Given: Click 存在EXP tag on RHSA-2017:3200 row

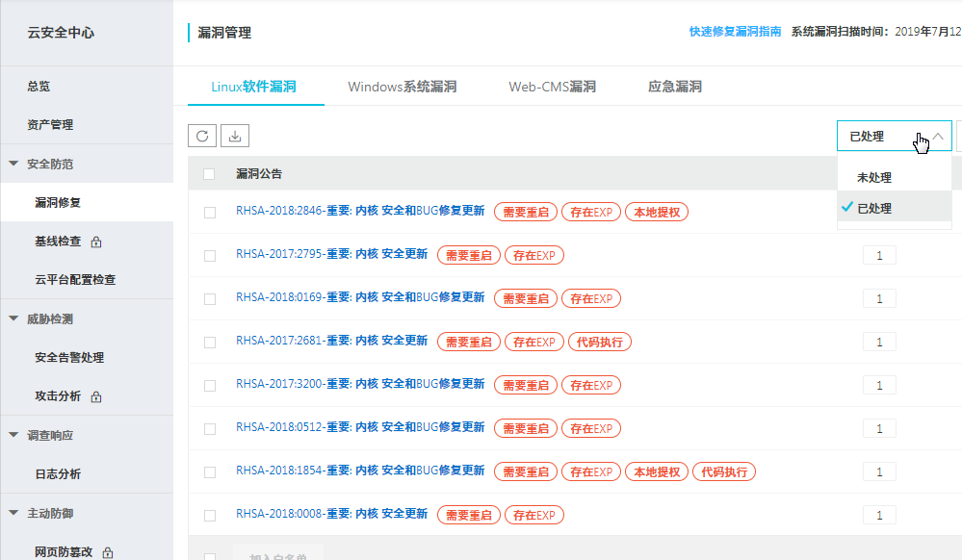Looking at the screenshot, I should 591,385.
